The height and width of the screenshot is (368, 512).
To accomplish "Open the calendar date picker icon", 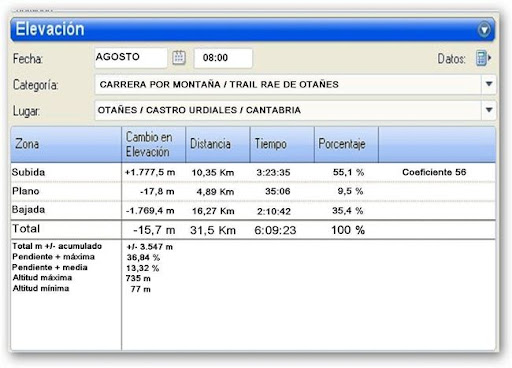I will (179, 57).
